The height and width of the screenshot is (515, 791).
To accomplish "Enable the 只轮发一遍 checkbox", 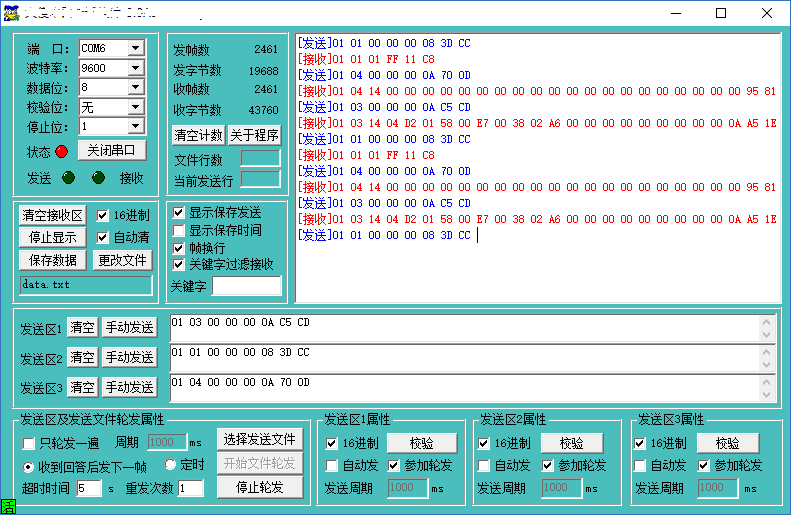I will point(29,442).
